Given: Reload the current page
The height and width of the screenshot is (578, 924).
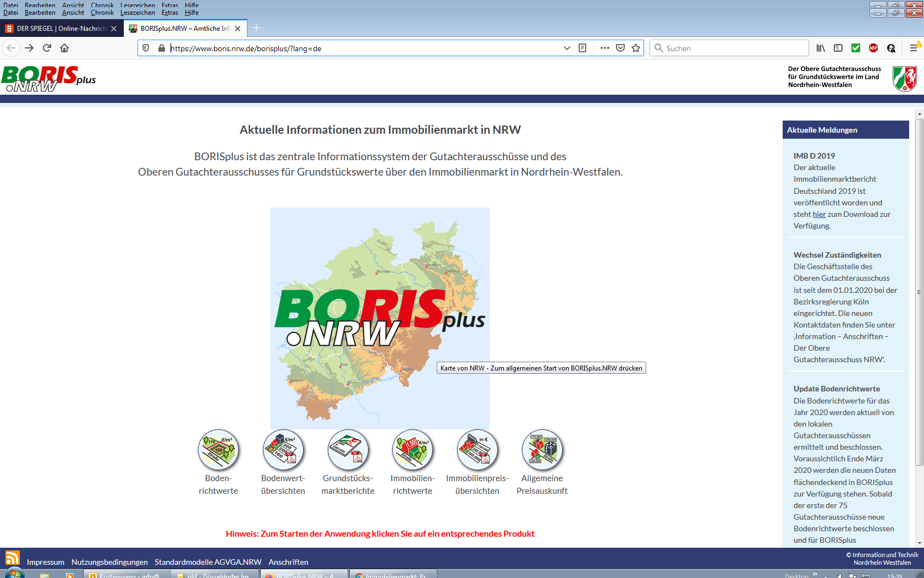Looking at the screenshot, I should [47, 48].
